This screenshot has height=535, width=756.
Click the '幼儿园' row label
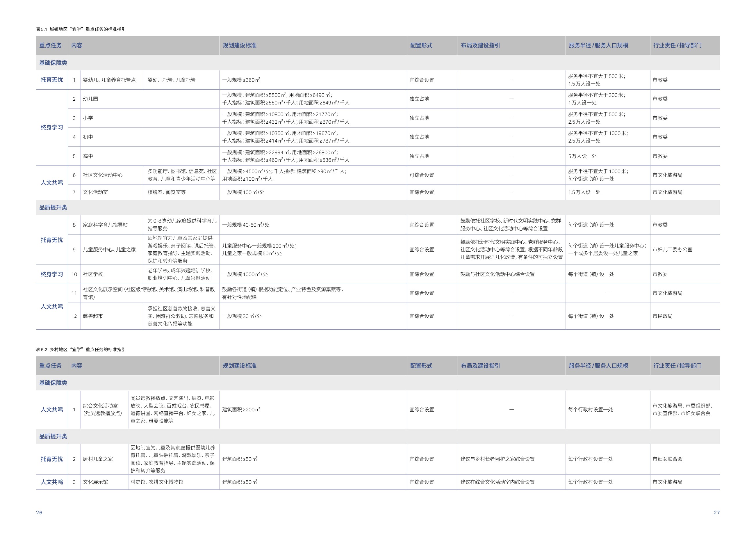click(x=90, y=99)
